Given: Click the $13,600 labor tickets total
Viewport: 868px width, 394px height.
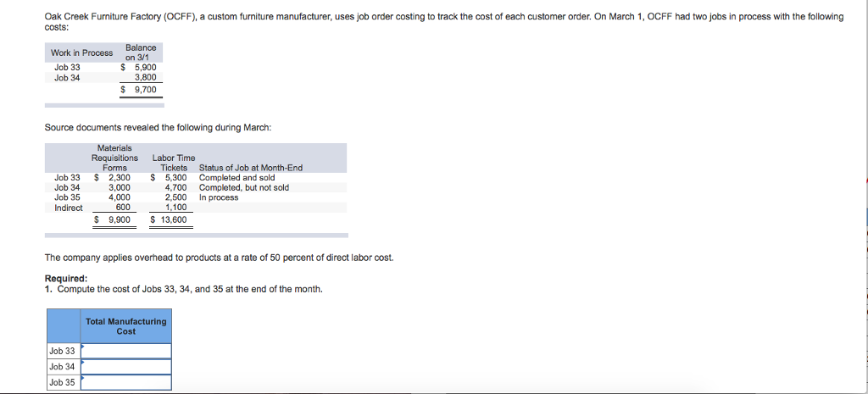Looking at the screenshot, I should (169, 219).
